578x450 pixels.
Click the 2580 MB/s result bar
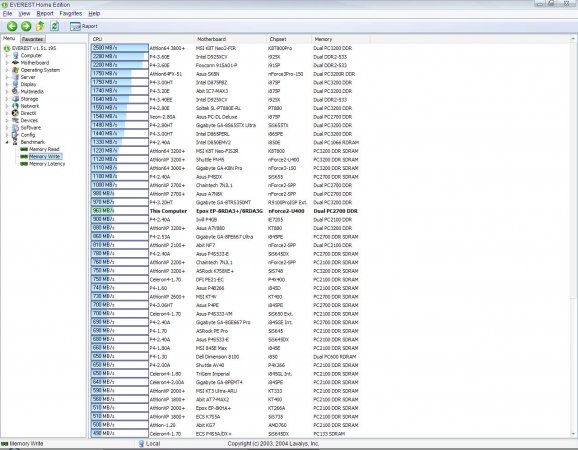coord(120,48)
